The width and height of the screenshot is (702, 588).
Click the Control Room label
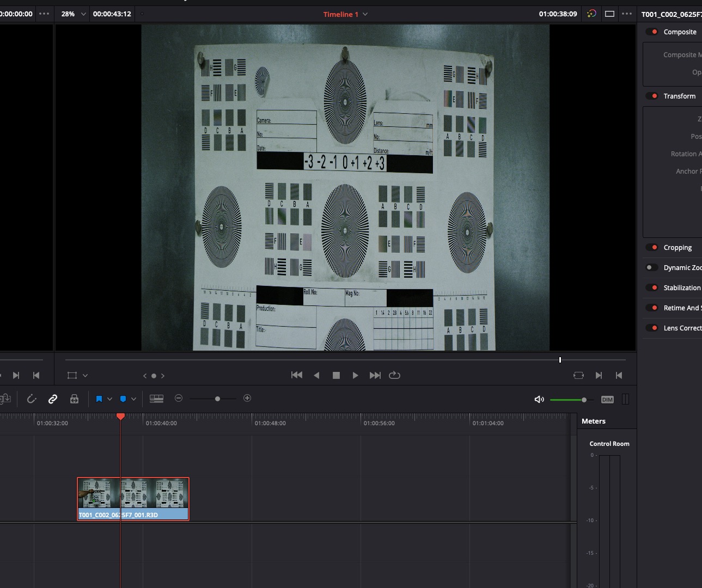(609, 444)
